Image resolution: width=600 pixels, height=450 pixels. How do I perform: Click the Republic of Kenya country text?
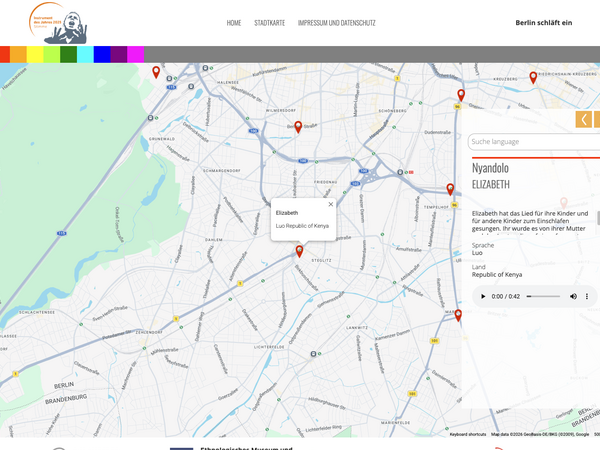[x=497, y=275]
